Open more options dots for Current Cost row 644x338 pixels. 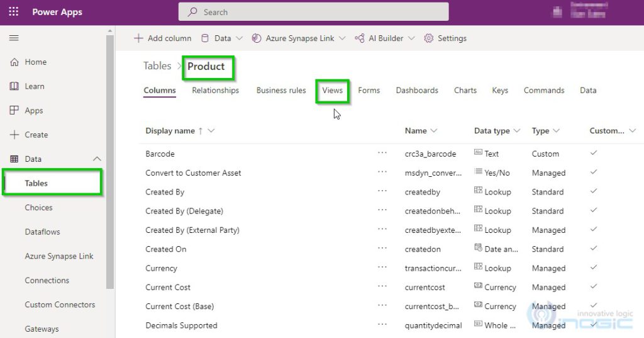tap(382, 286)
